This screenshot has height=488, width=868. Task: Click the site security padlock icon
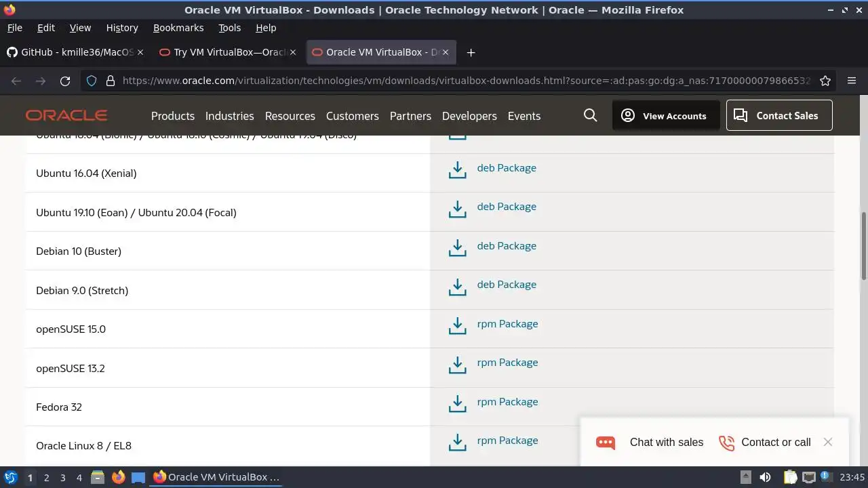coord(111,81)
